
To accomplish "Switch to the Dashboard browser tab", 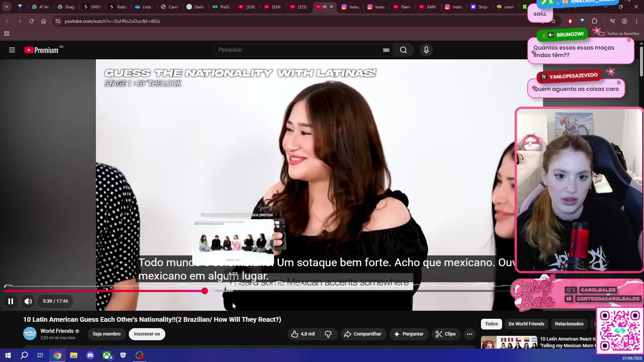I will [x=195, y=7].
